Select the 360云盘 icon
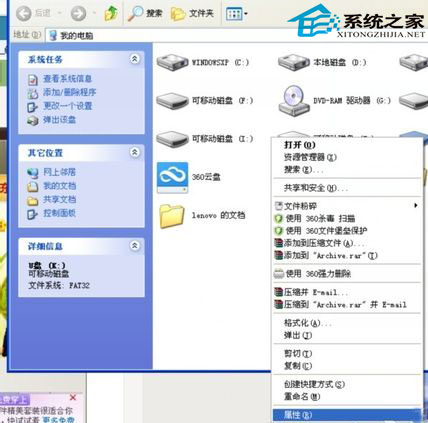This screenshot has width=428, height=423. (x=172, y=178)
